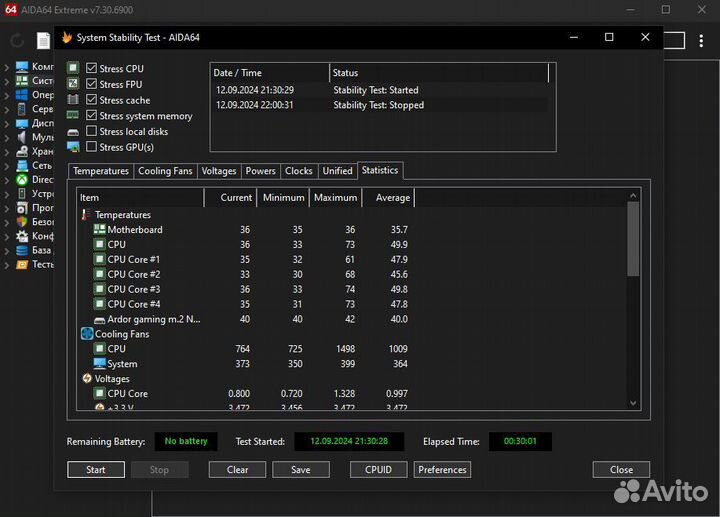The image size is (720, 517).
Task: Click the Операционная система Windows icon in tree
Action: (22, 95)
